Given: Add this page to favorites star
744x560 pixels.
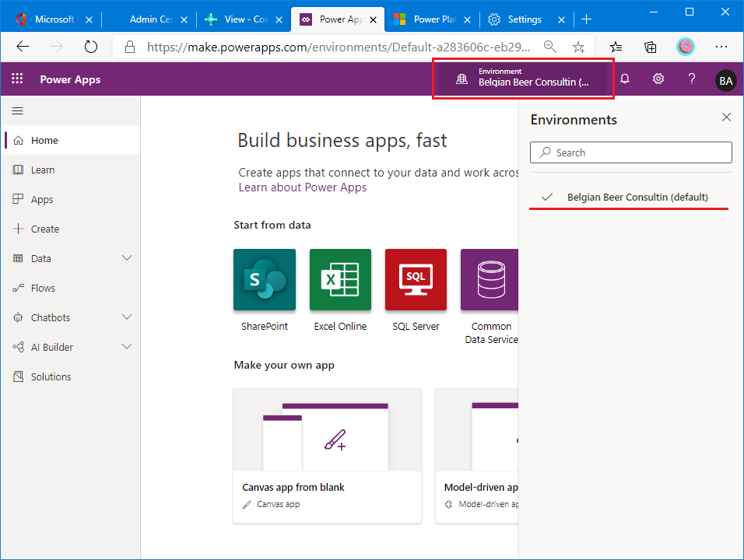Looking at the screenshot, I should click(x=578, y=47).
